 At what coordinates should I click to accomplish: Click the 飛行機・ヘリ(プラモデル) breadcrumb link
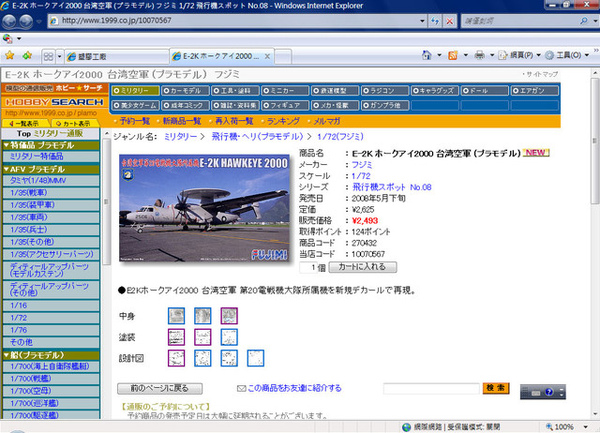(257, 136)
